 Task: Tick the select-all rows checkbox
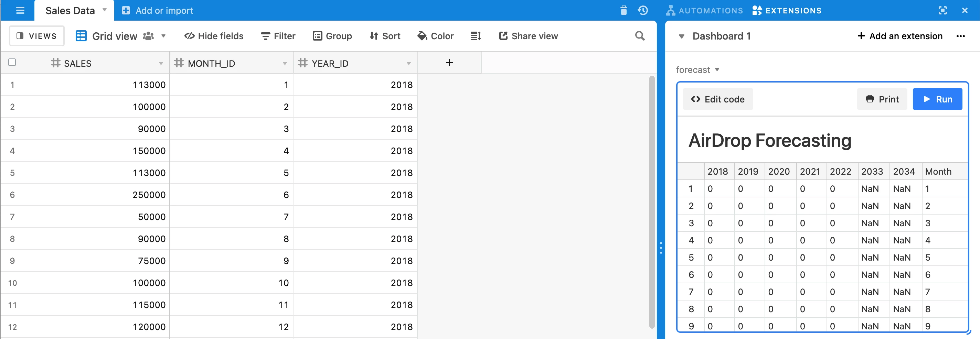coord(12,62)
